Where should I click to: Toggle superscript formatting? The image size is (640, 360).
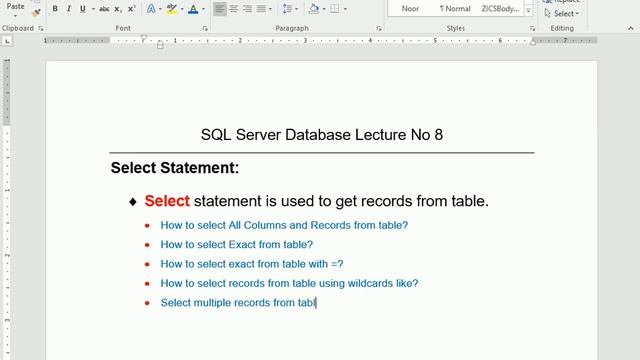point(131,9)
